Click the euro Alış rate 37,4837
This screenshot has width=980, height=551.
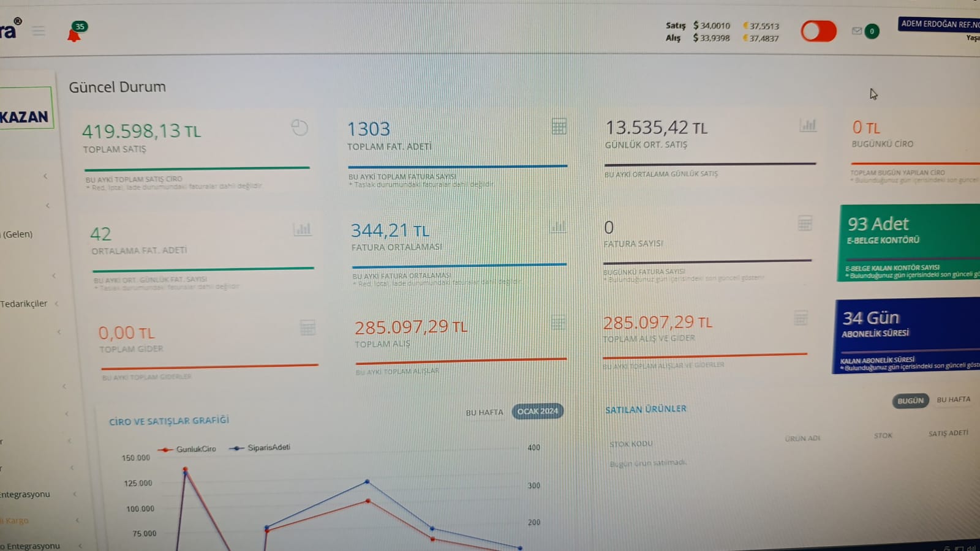761,39
